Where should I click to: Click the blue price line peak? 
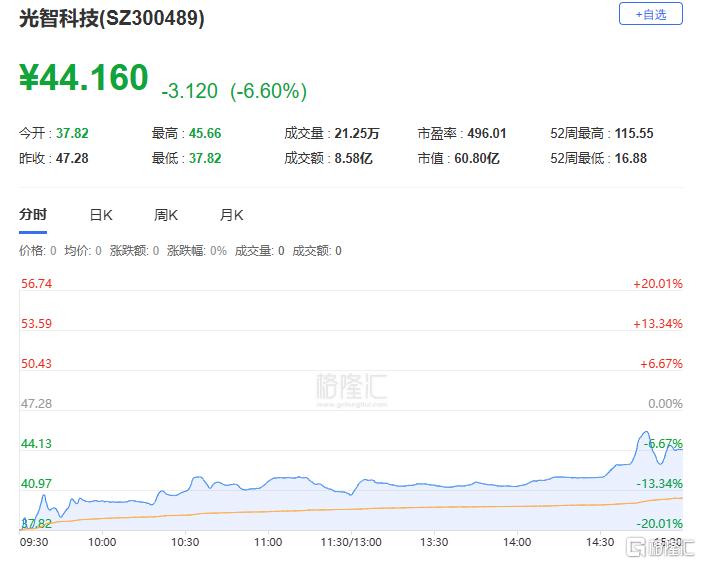pos(645,432)
